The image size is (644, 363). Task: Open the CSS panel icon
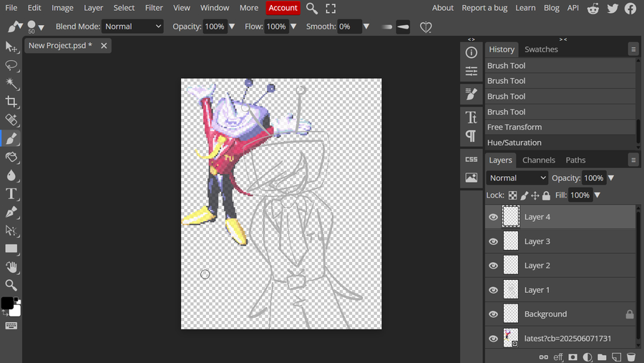tap(471, 160)
